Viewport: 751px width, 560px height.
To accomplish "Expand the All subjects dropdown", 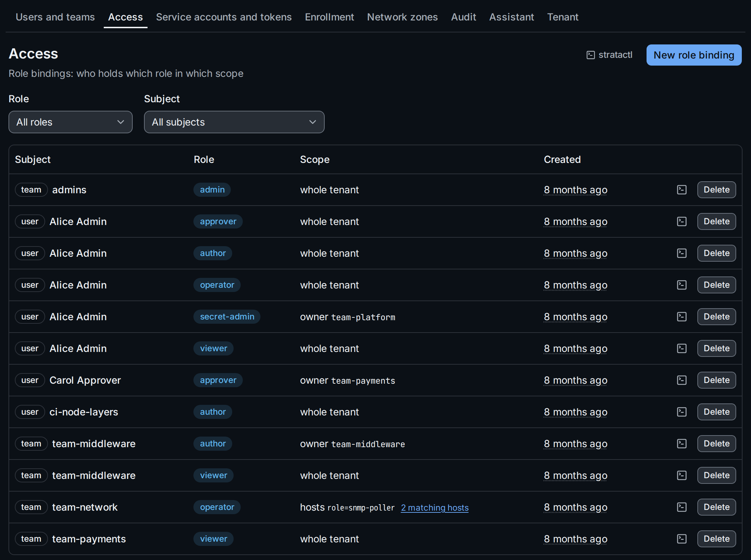I will point(234,122).
